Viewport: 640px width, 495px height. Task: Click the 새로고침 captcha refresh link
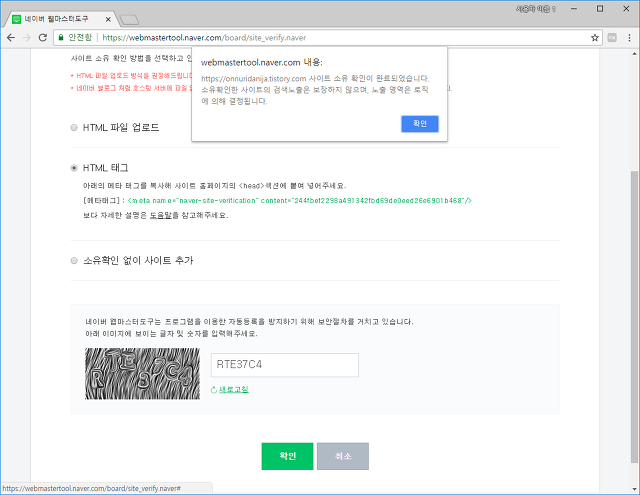233,389
